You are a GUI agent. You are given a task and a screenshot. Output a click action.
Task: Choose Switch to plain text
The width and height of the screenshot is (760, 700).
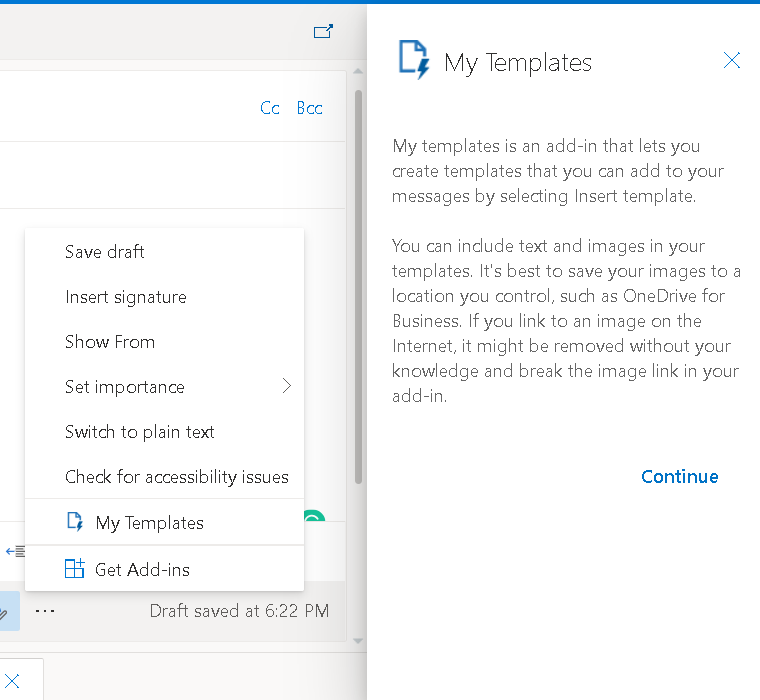click(164, 432)
